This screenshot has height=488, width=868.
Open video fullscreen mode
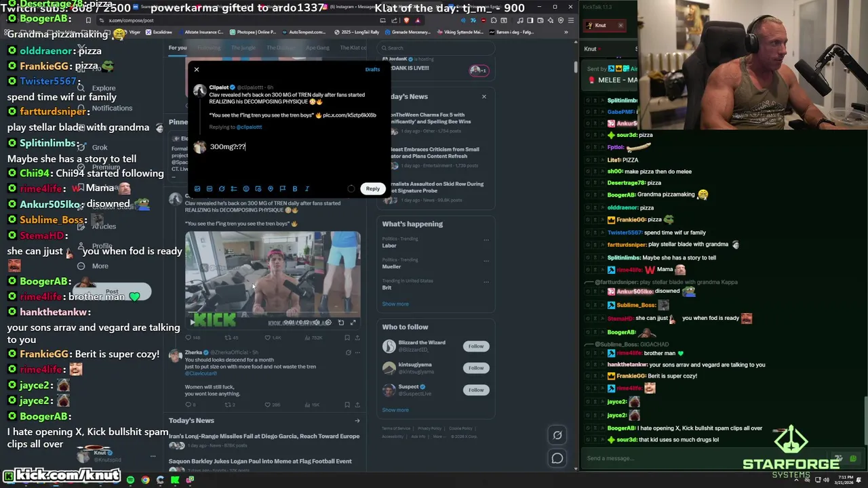353,323
